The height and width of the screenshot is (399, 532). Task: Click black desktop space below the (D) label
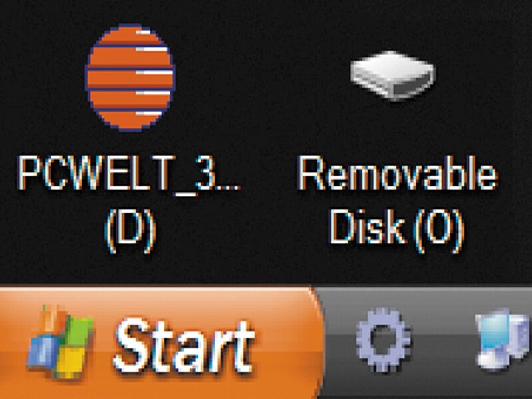[130, 270]
